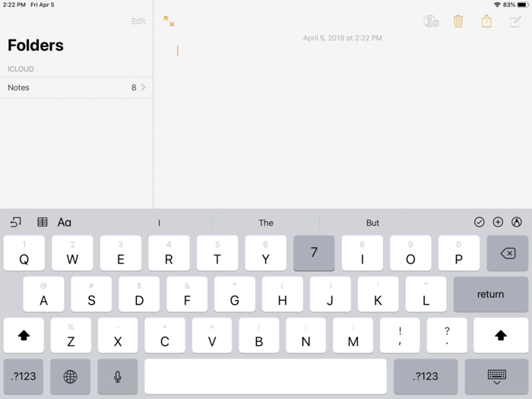Switch to numbers with left .?123 key
The height and width of the screenshot is (399, 532).
coord(24,376)
